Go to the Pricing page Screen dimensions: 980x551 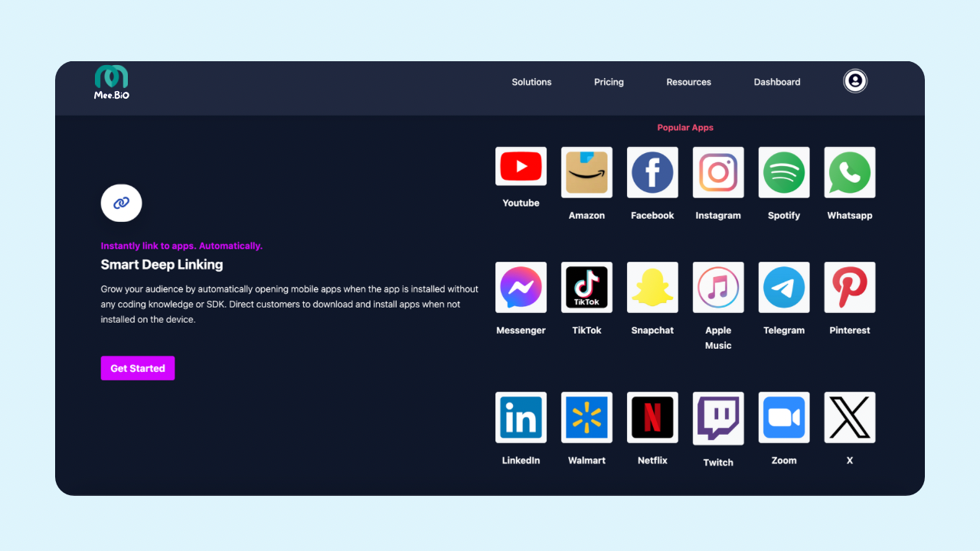(609, 82)
